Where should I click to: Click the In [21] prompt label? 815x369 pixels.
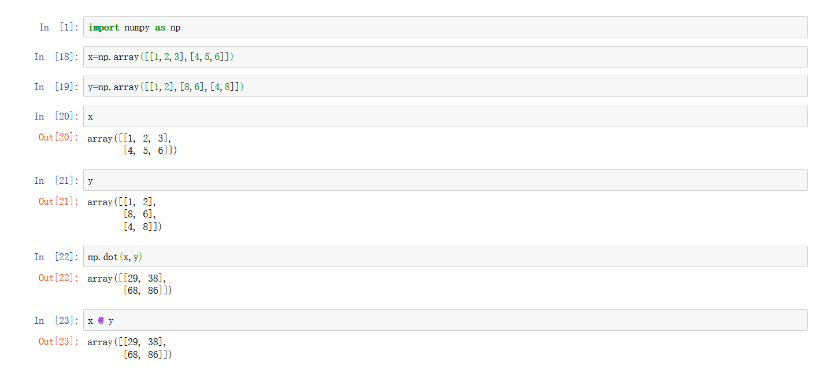point(57,180)
